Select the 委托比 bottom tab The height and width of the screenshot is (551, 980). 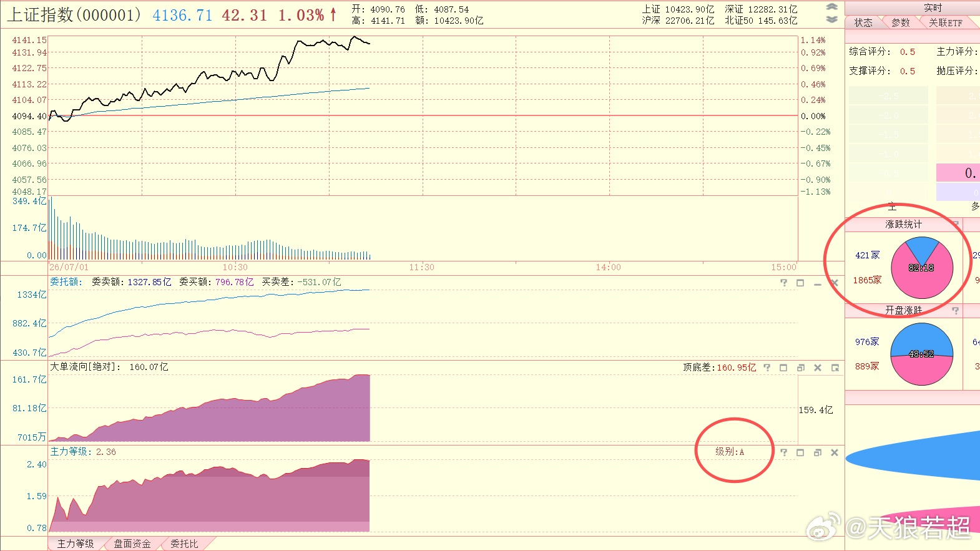185,544
